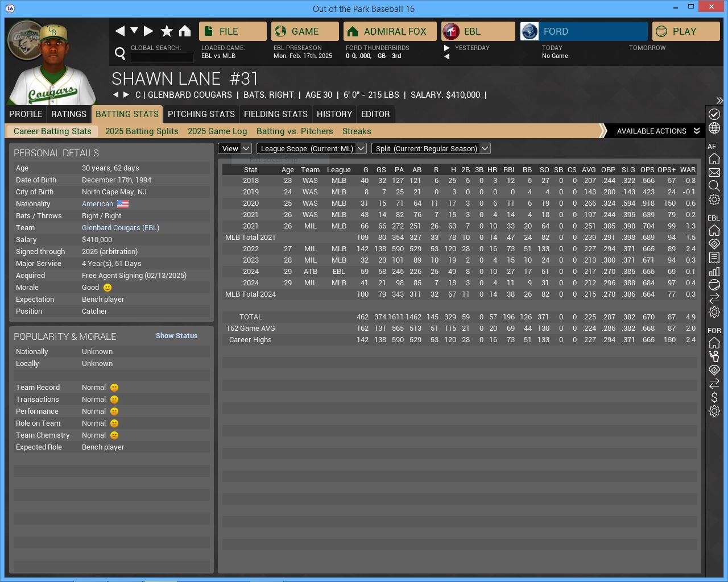Click in the Global Search field

[162, 57]
